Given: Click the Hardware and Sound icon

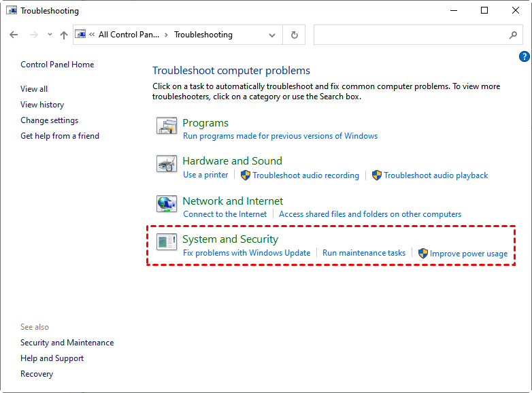Looking at the screenshot, I should coord(167,165).
